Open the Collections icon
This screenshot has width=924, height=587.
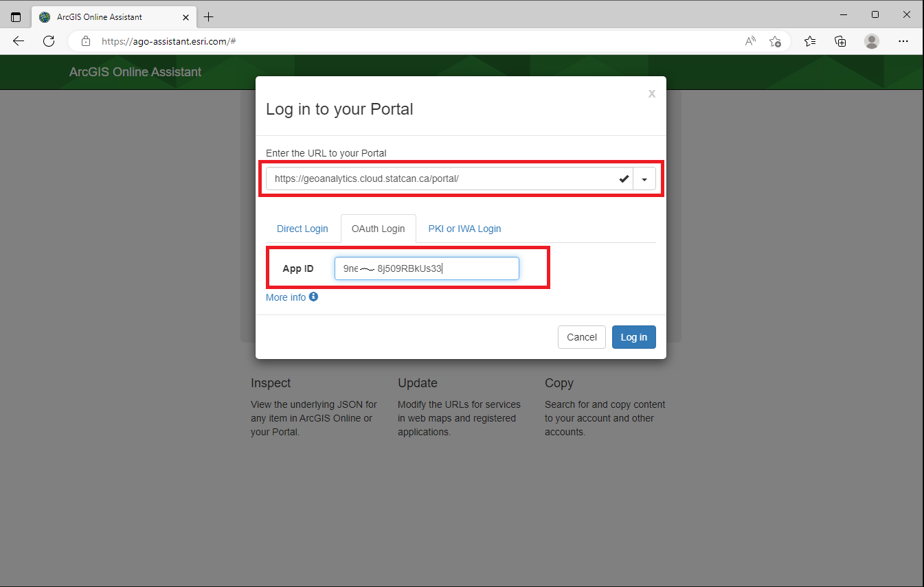coord(840,41)
